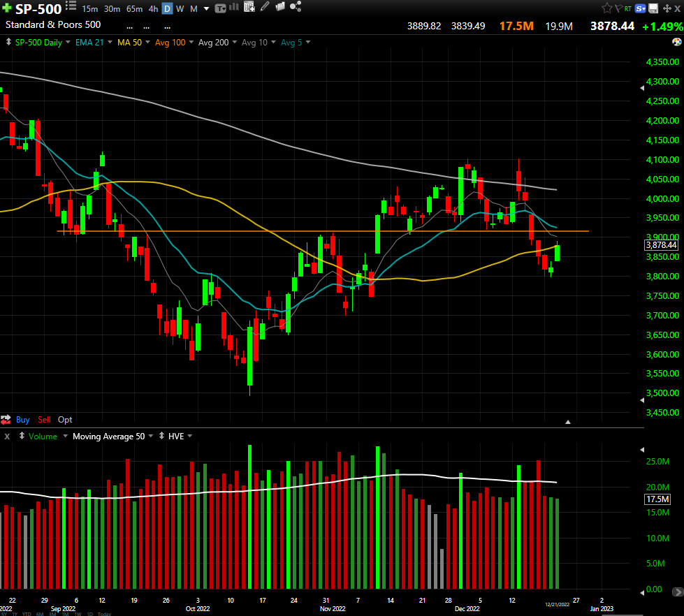
Task: Close the volume pane with x
Action: (7, 437)
